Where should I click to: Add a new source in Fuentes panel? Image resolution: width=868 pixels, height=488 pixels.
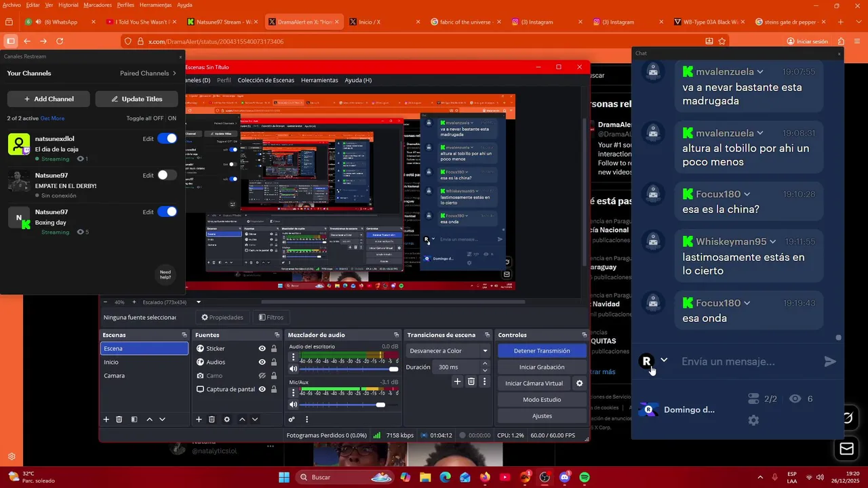pos(199,420)
